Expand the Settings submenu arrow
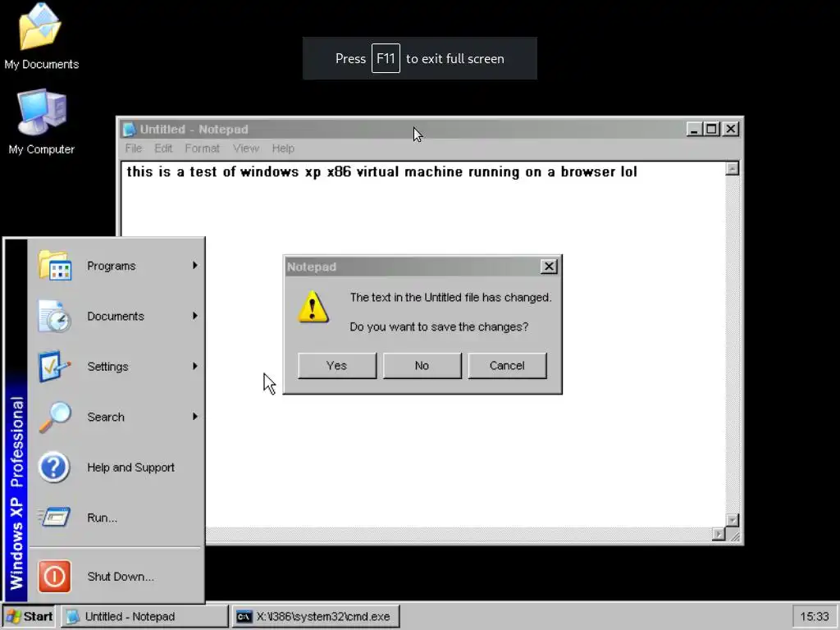This screenshot has width=840, height=630. coord(195,367)
